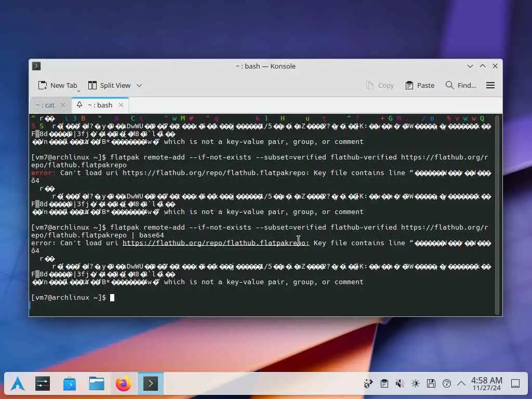Open the brightness tray icon

pos(415,384)
